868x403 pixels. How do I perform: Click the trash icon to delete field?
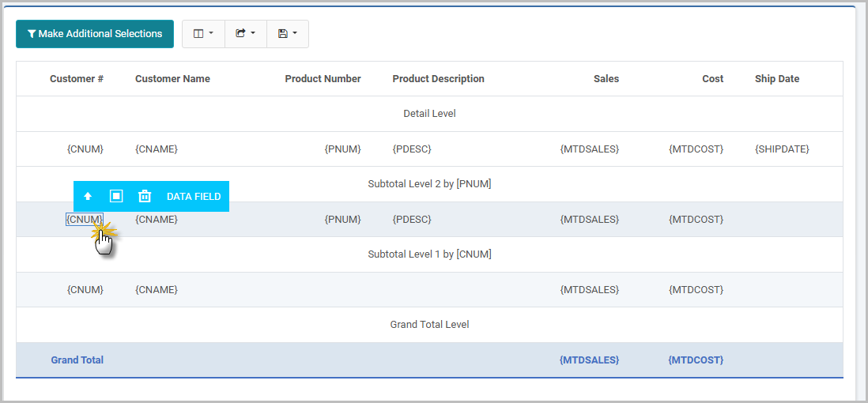click(x=145, y=196)
